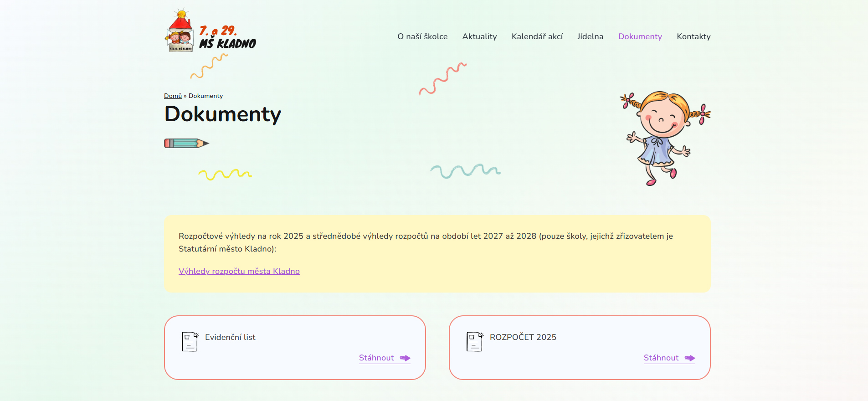
Task: Click the document icon beside ROZPOČET 2025
Action: point(474,341)
